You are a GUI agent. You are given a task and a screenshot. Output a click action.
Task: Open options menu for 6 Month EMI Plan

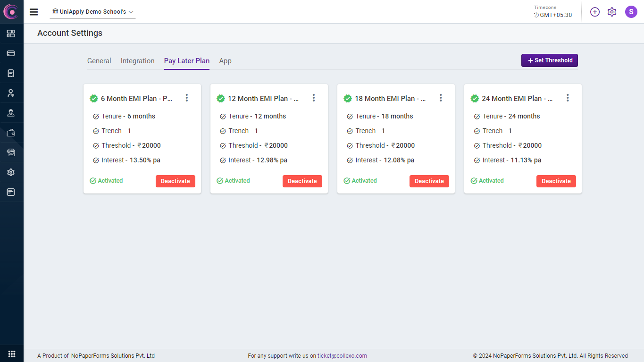point(187,98)
